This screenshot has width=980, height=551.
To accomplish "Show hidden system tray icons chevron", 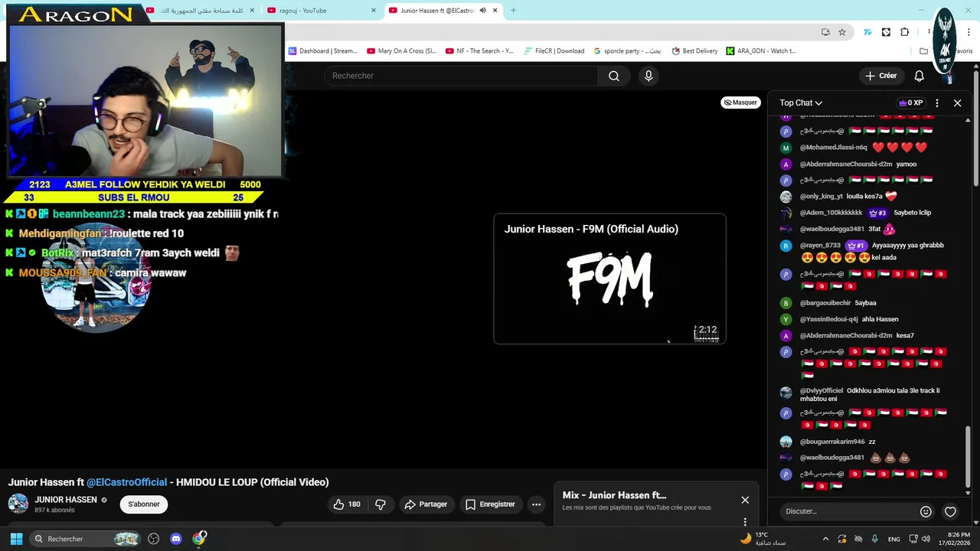I will point(825,539).
